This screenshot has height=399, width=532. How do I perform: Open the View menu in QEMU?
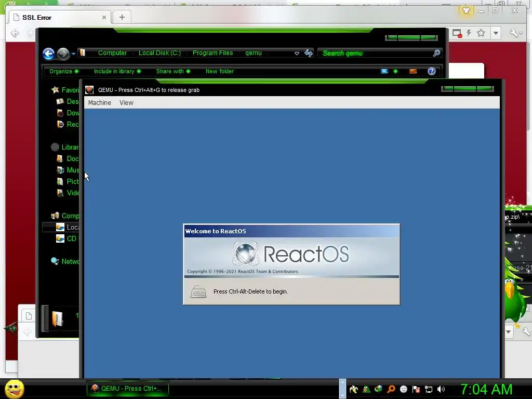(126, 103)
